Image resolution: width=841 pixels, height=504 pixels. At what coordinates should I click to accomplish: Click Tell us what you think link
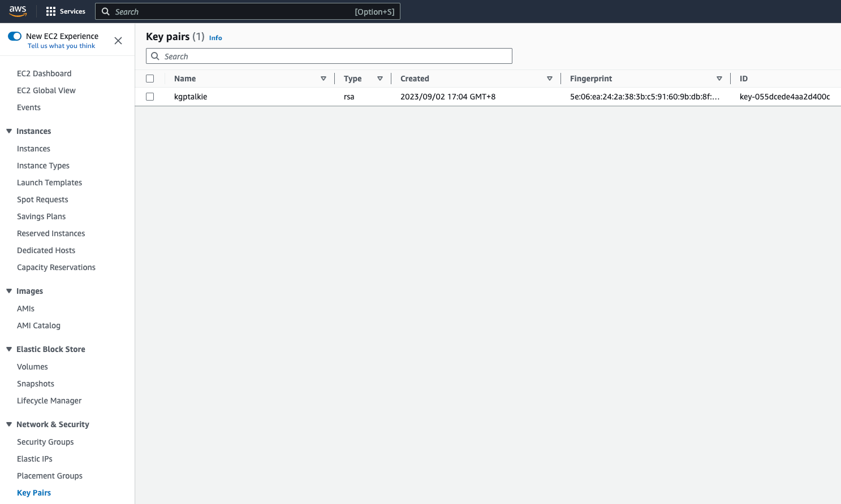point(61,46)
